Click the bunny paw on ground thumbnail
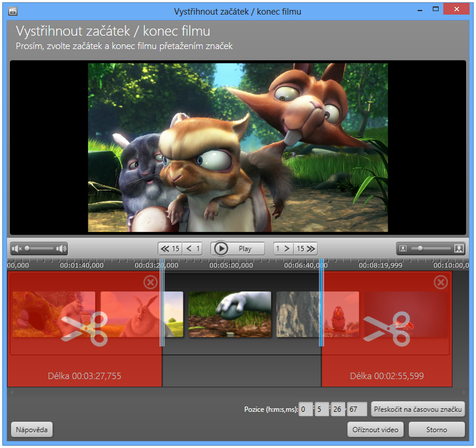This screenshot has width=476, height=448. point(230,314)
